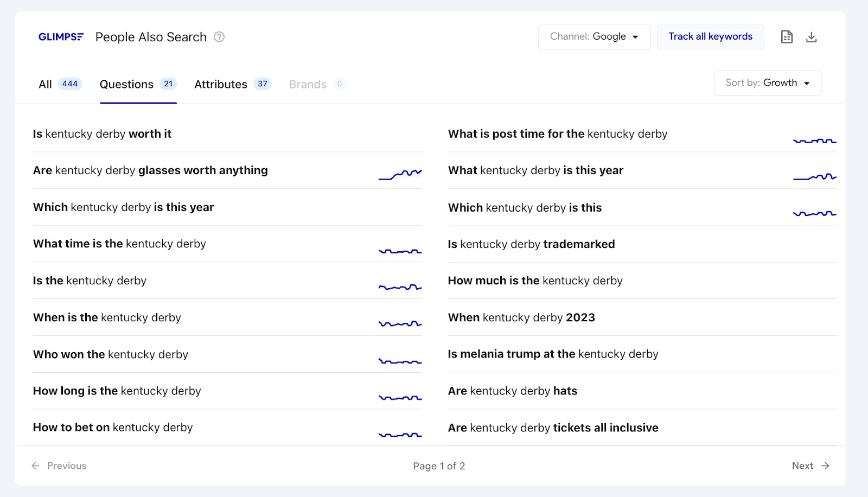Open the report view icon near Track all keywords
The height and width of the screenshot is (497, 868).
pos(786,36)
